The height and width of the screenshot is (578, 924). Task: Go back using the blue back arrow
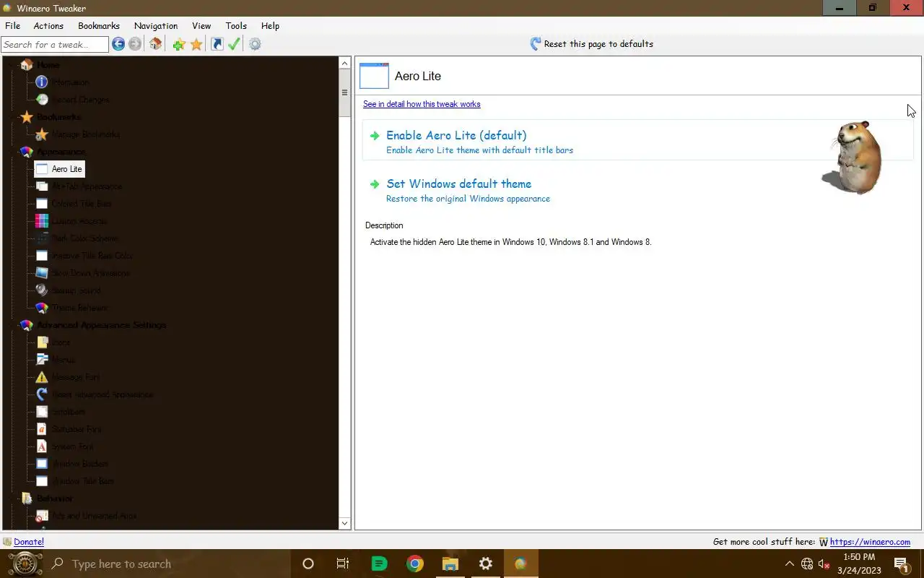point(118,44)
